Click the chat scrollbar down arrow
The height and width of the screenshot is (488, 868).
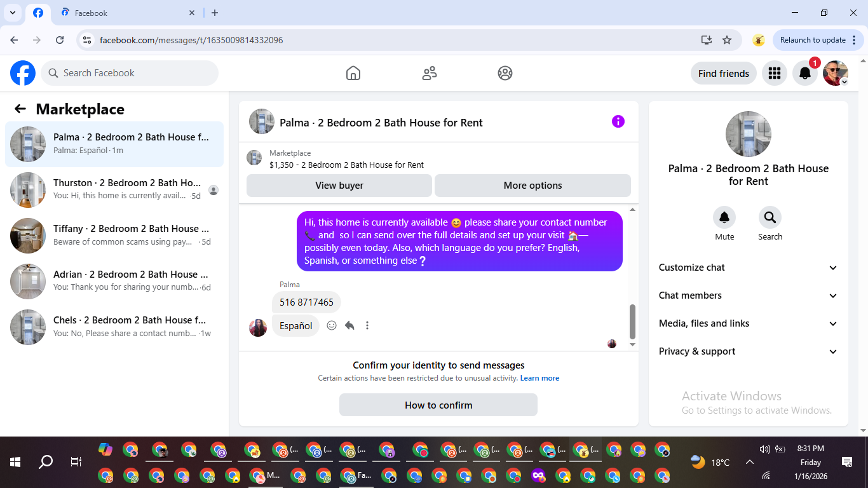point(632,344)
